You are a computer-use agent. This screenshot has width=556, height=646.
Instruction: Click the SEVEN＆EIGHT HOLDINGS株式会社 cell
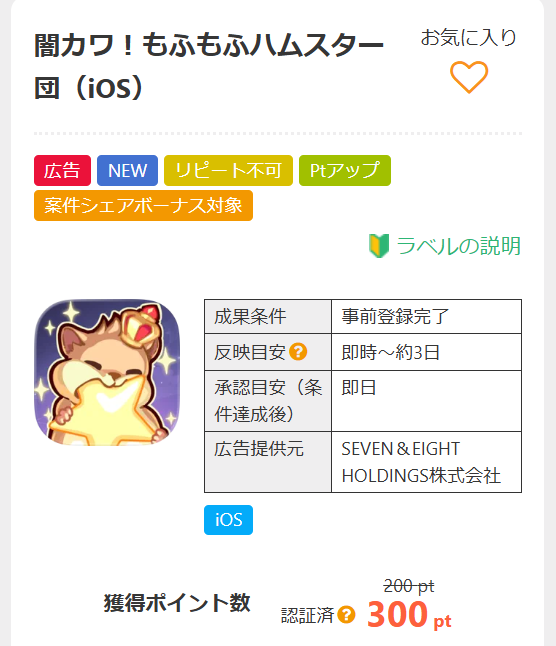[x=426, y=462]
